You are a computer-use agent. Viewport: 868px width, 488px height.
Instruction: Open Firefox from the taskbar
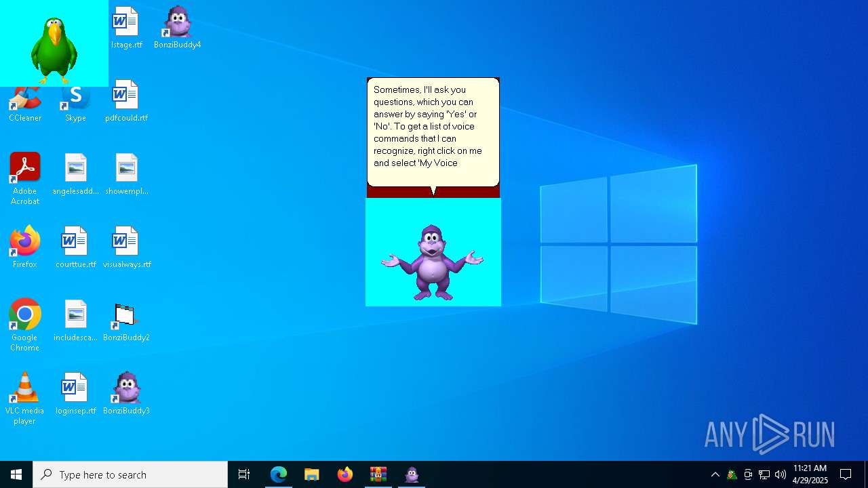coord(345,474)
